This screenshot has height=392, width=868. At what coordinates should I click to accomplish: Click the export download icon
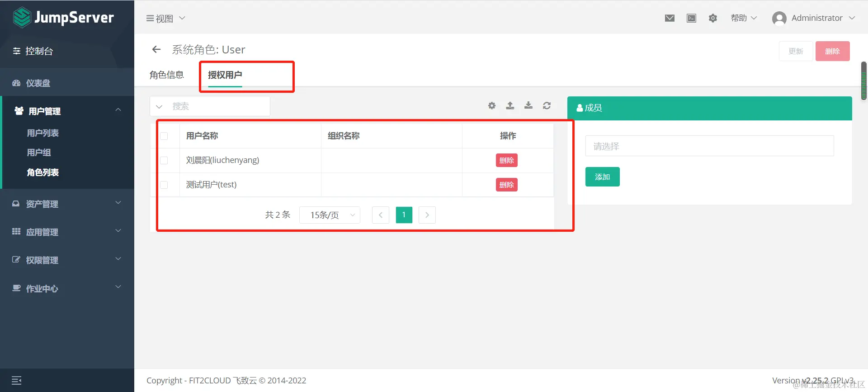coord(528,105)
